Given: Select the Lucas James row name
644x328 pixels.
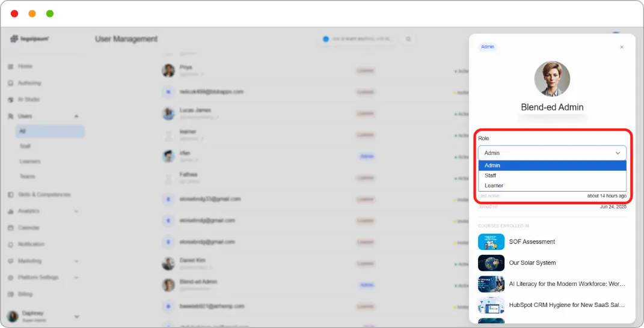Looking at the screenshot, I should (195, 110).
